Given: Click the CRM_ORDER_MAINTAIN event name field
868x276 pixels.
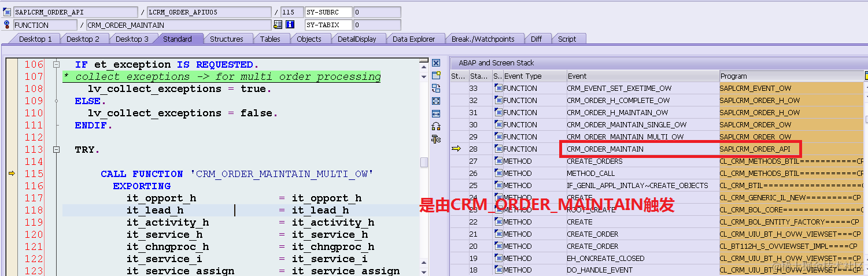Looking at the screenshot, I should [178, 25].
